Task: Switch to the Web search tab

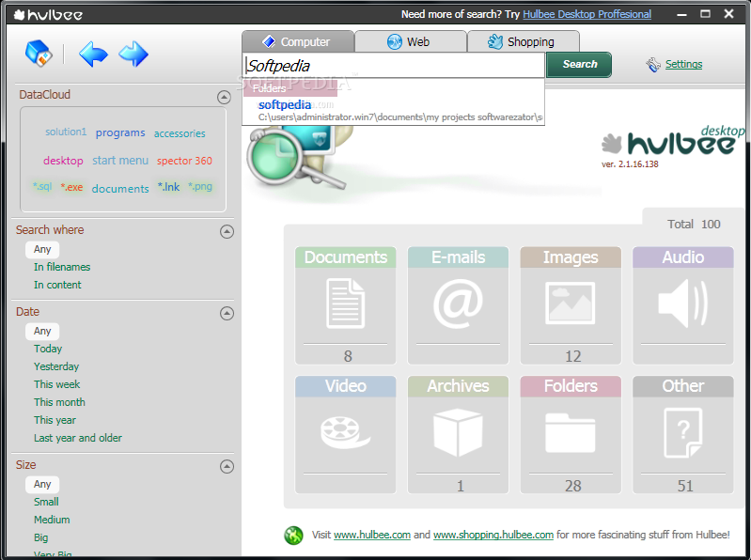Action: pyautogui.click(x=411, y=41)
